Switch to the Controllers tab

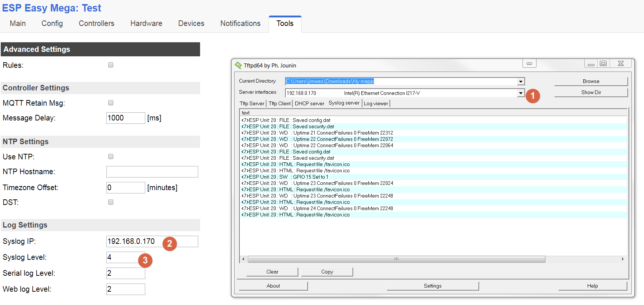pos(97,23)
